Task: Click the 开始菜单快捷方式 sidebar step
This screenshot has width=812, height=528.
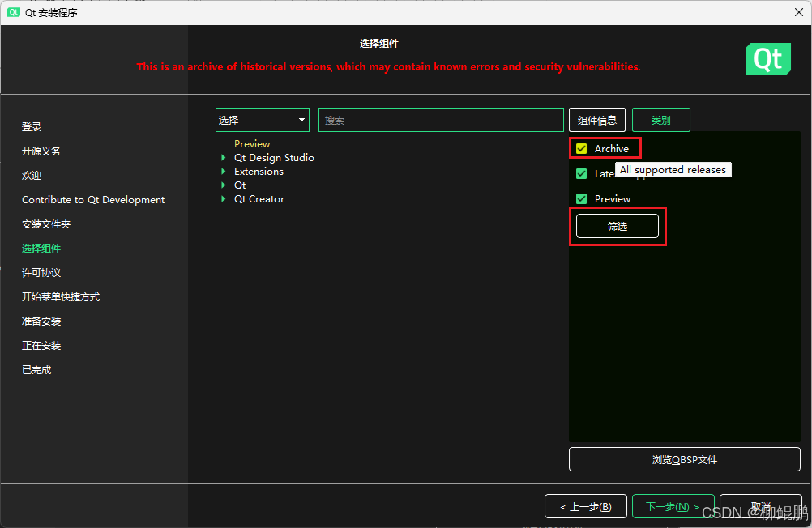Action: tap(61, 297)
